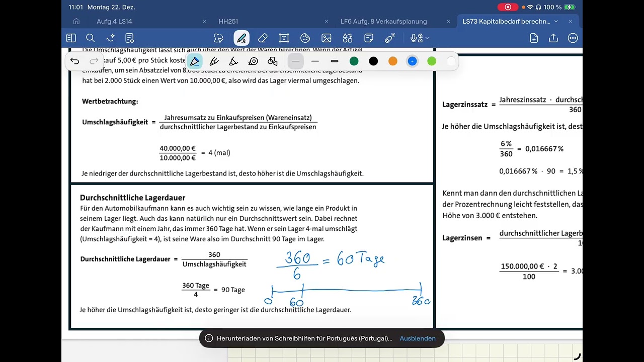Viewport: 644px width, 362px height.
Task: Switch to the HH251 tab
Action: tap(228, 22)
